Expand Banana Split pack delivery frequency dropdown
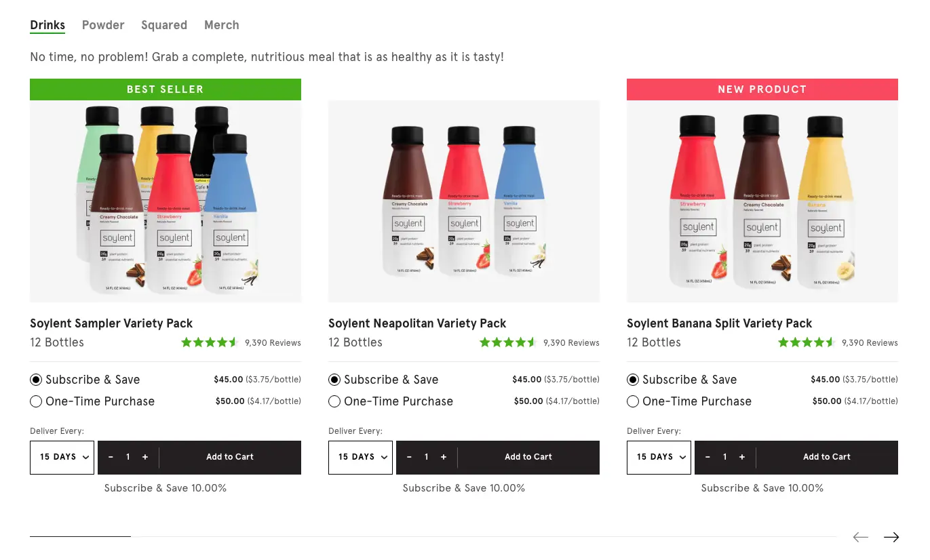Image resolution: width=930 pixels, height=560 pixels. tap(659, 458)
